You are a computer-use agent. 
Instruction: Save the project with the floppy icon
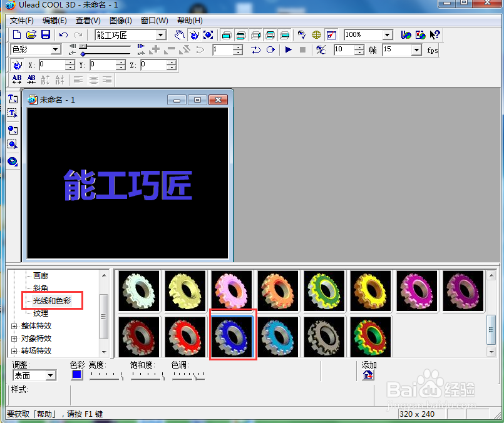coord(46,34)
